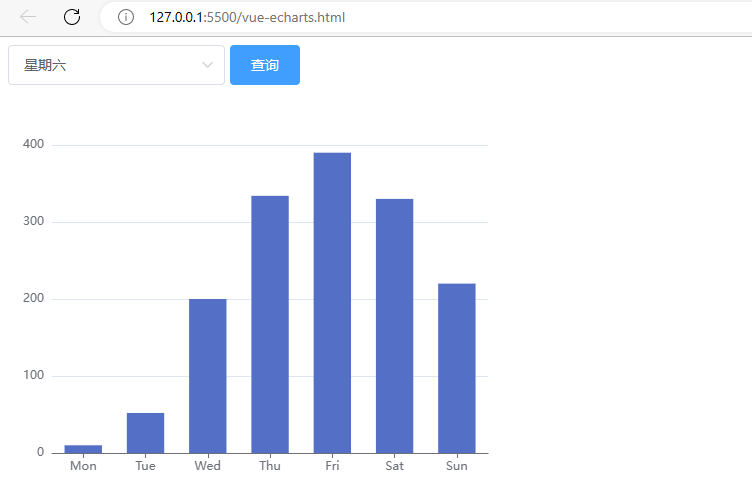This screenshot has height=497, width=752.
Task: Click the Thu x-axis label
Action: click(x=270, y=466)
